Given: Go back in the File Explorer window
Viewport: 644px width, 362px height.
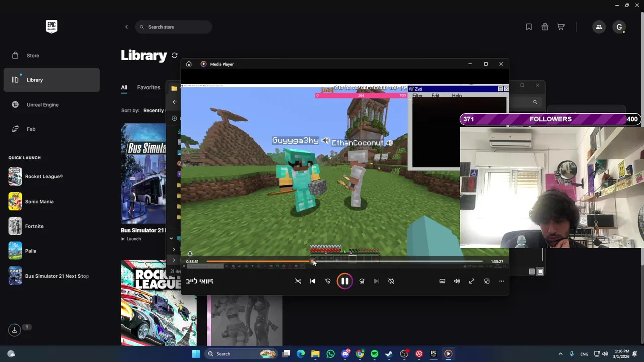Looking at the screenshot, I should point(175,102).
